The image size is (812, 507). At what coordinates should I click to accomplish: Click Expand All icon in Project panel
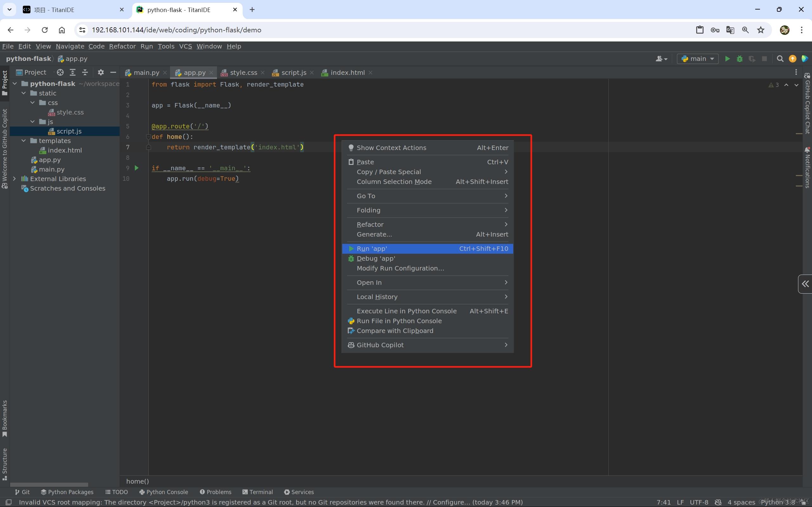pos(72,72)
